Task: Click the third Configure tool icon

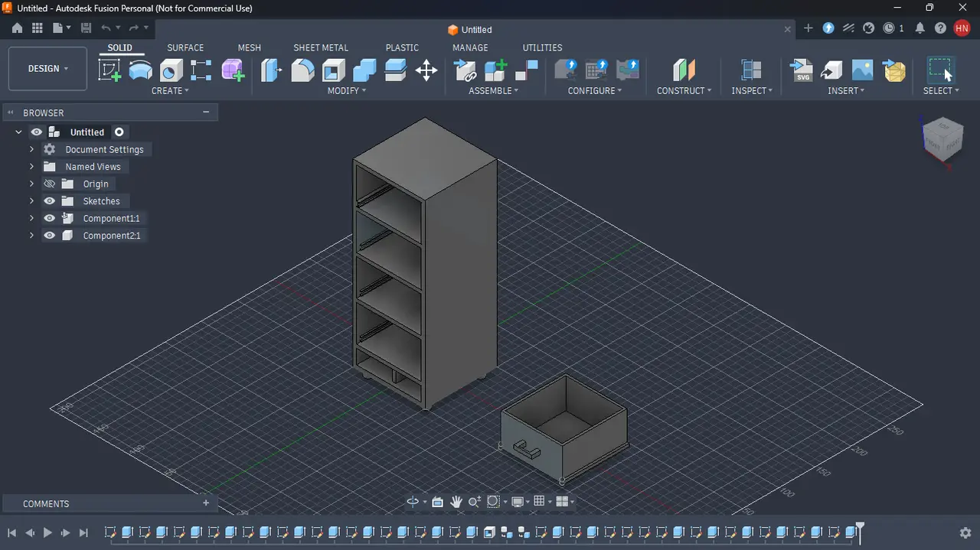Action: coord(628,70)
